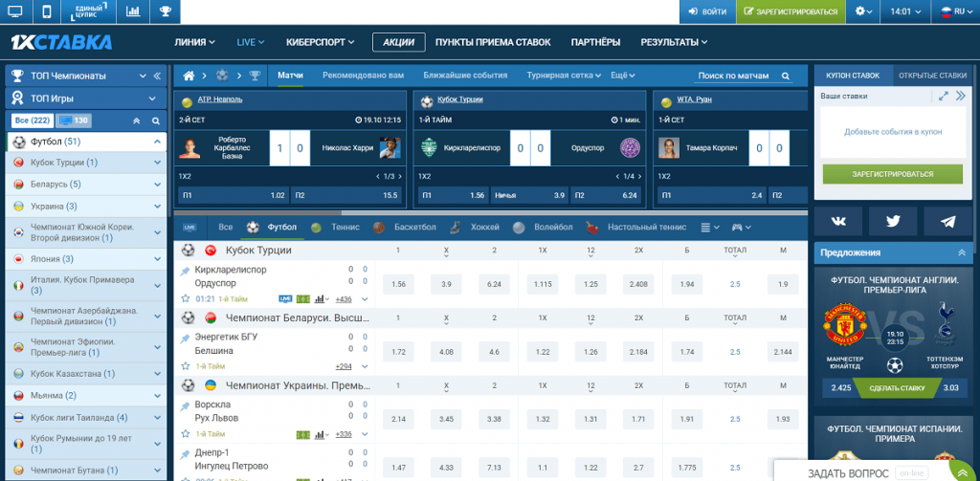
Task: Expand the Беларусь (5) league list
Action: click(x=157, y=185)
